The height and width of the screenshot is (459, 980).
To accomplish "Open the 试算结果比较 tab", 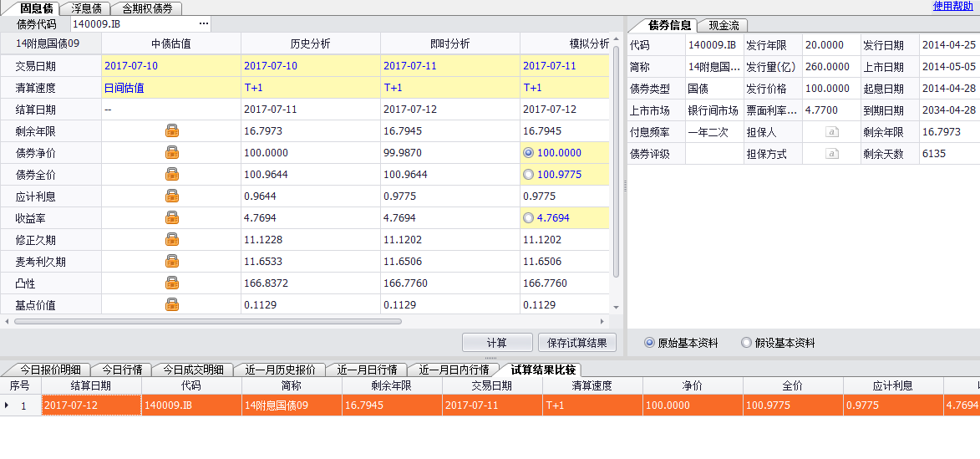I will [x=542, y=369].
